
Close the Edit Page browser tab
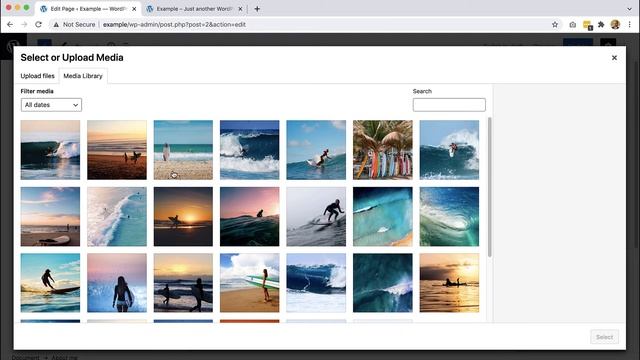point(134,9)
